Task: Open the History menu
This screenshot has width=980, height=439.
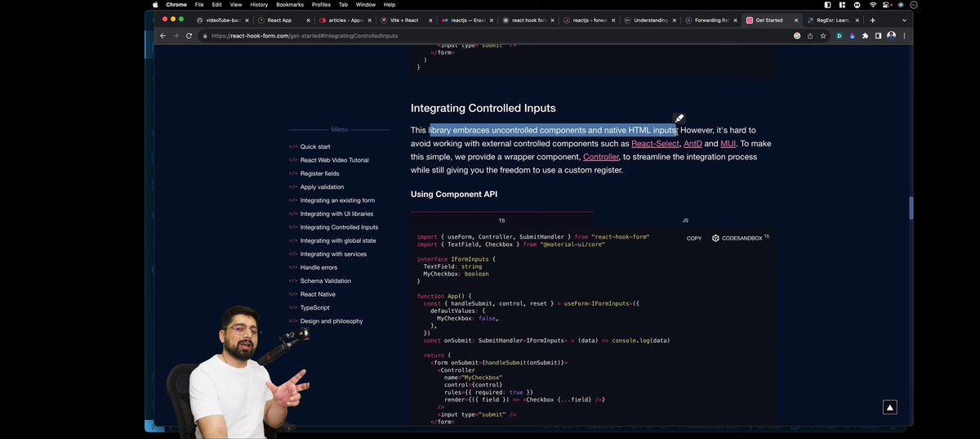Action: pos(259,4)
